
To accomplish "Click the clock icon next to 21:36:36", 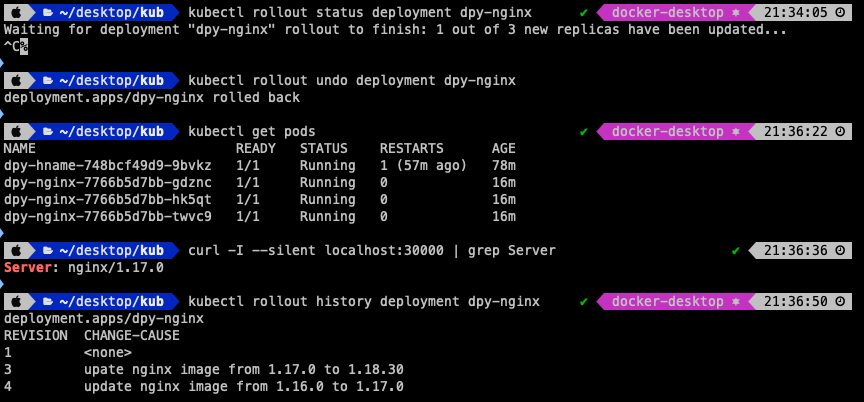I will (x=840, y=251).
